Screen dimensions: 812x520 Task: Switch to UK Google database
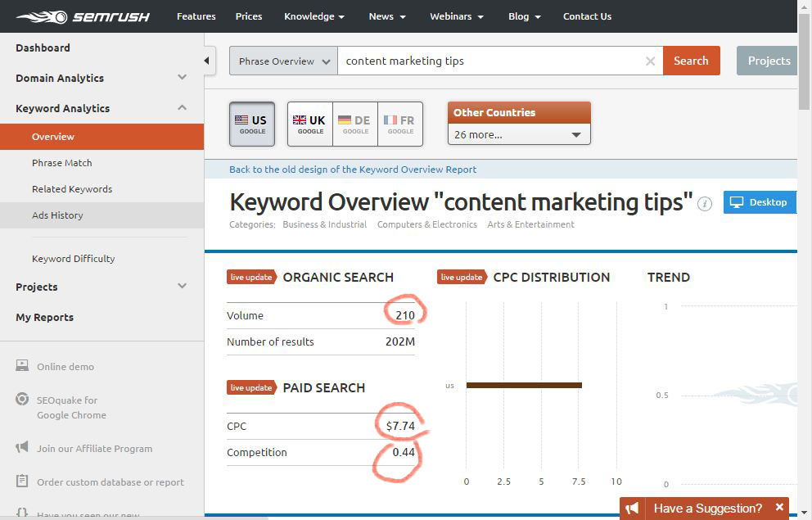point(310,124)
